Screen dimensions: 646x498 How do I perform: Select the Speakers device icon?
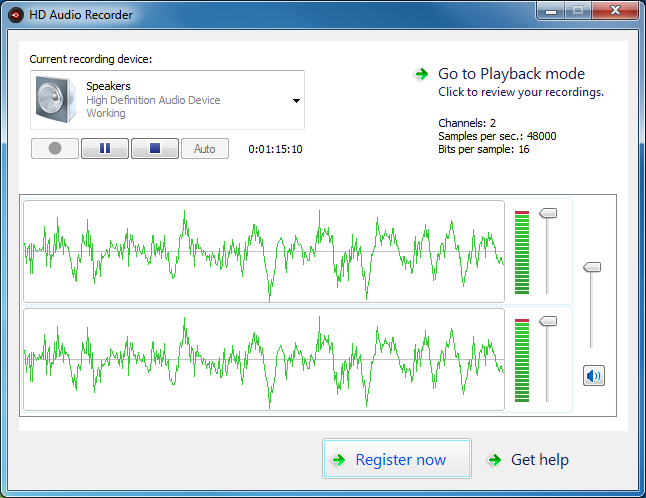pos(56,99)
